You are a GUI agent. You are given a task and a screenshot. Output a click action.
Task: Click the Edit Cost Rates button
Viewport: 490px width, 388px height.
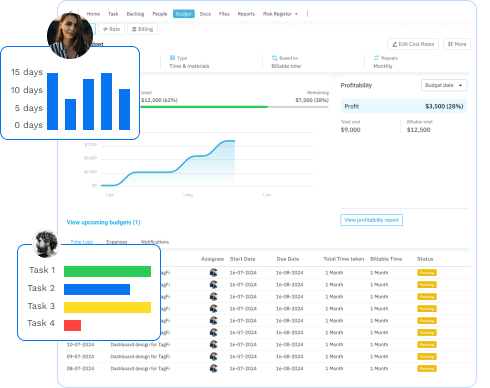pos(413,44)
